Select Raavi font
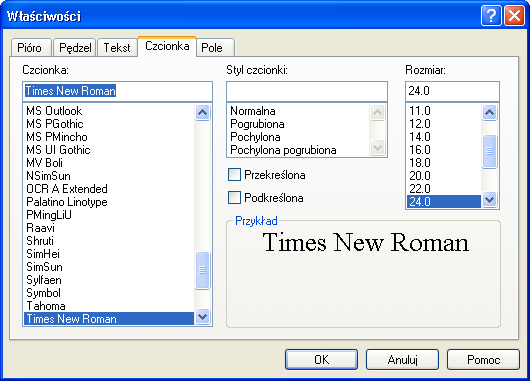Screen dimensions: 530x381 click(x=109, y=228)
